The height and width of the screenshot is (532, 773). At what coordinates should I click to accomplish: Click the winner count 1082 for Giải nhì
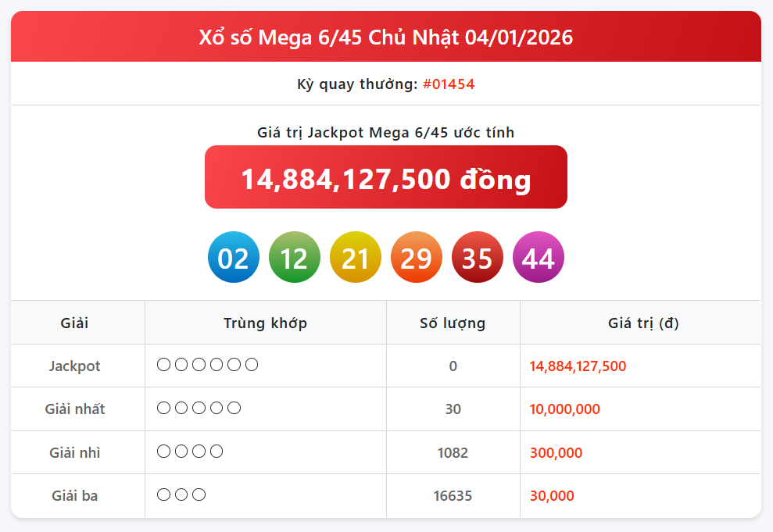click(x=453, y=452)
